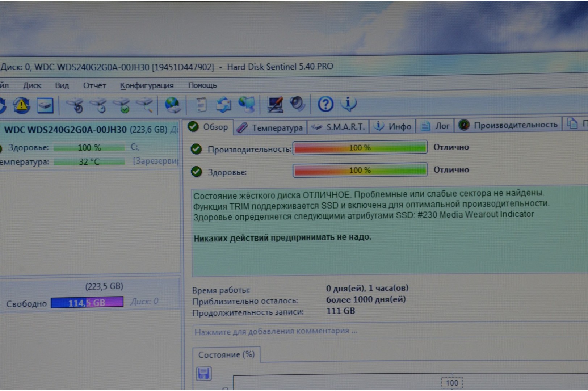Click the disk with green checkmark icon
588x391 pixels.
point(122,105)
